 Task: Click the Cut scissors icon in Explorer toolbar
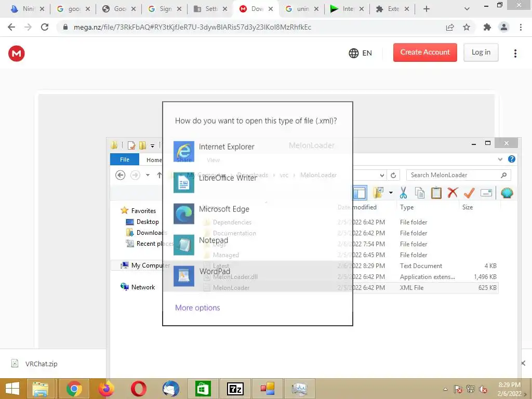click(403, 193)
